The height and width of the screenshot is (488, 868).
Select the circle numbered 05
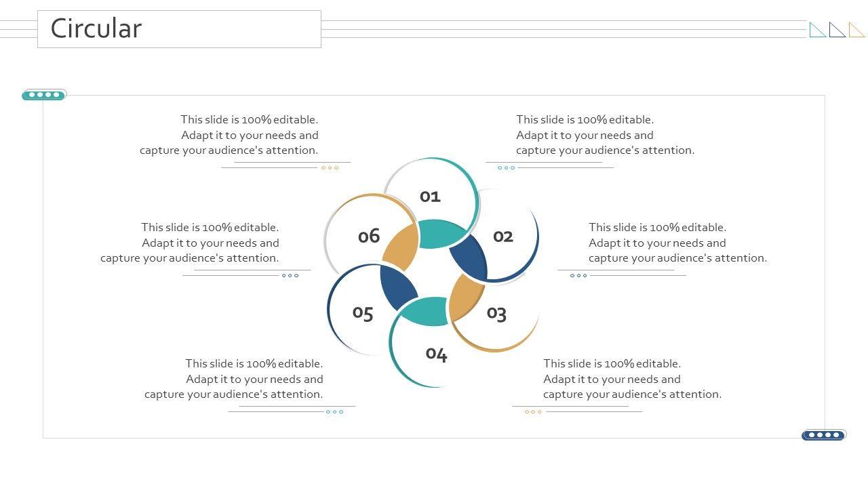(x=363, y=313)
